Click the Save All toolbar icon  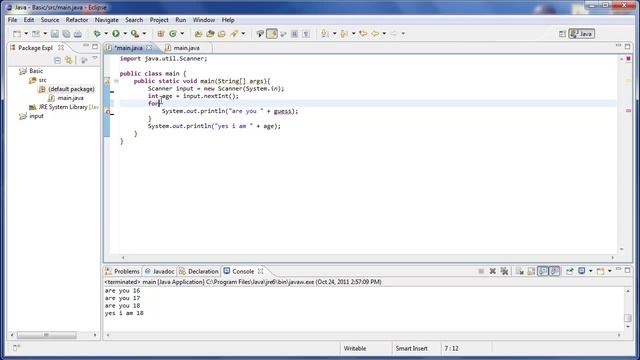(66, 34)
